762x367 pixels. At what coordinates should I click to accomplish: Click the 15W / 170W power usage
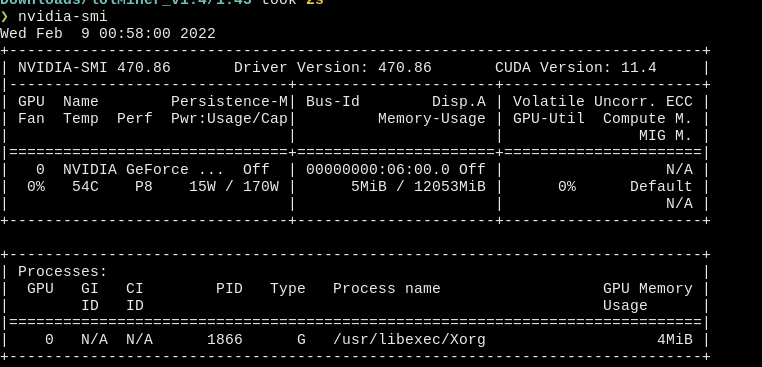234,187
